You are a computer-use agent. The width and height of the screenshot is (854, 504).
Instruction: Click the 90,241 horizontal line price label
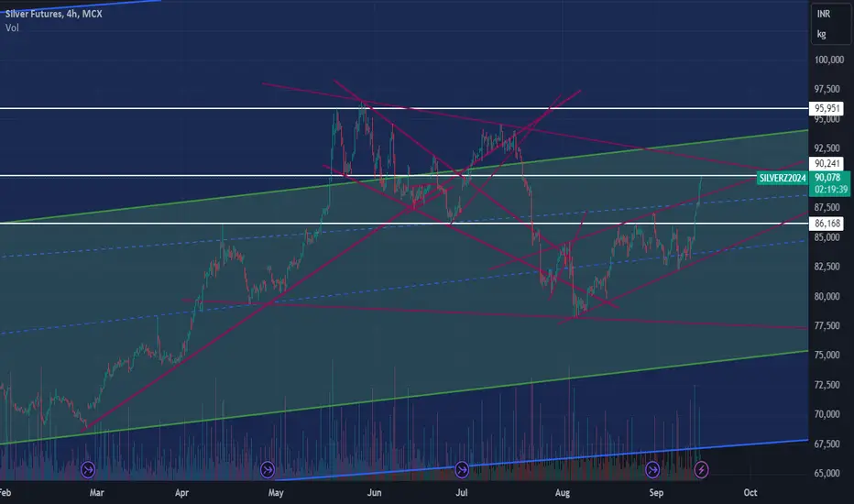tap(827, 163)
